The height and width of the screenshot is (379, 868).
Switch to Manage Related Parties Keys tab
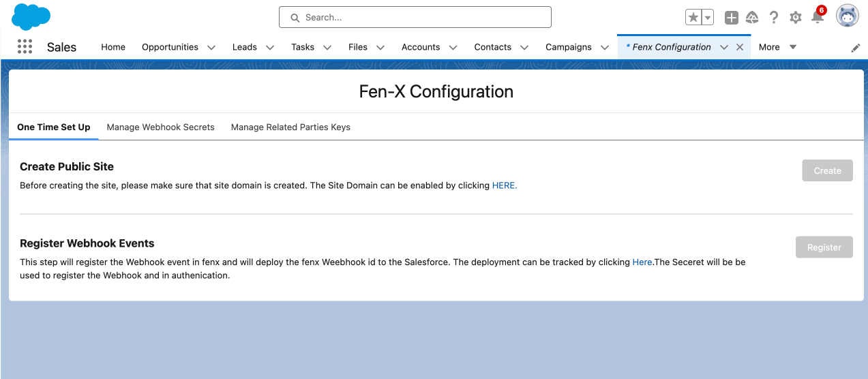290,127
